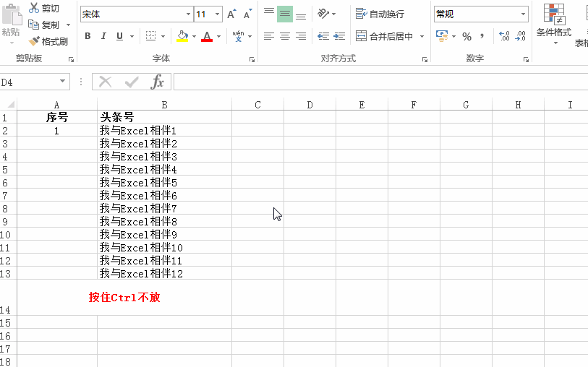Open number (数字) dialog launcher
The image size is (588, 367).
(526, 59)
